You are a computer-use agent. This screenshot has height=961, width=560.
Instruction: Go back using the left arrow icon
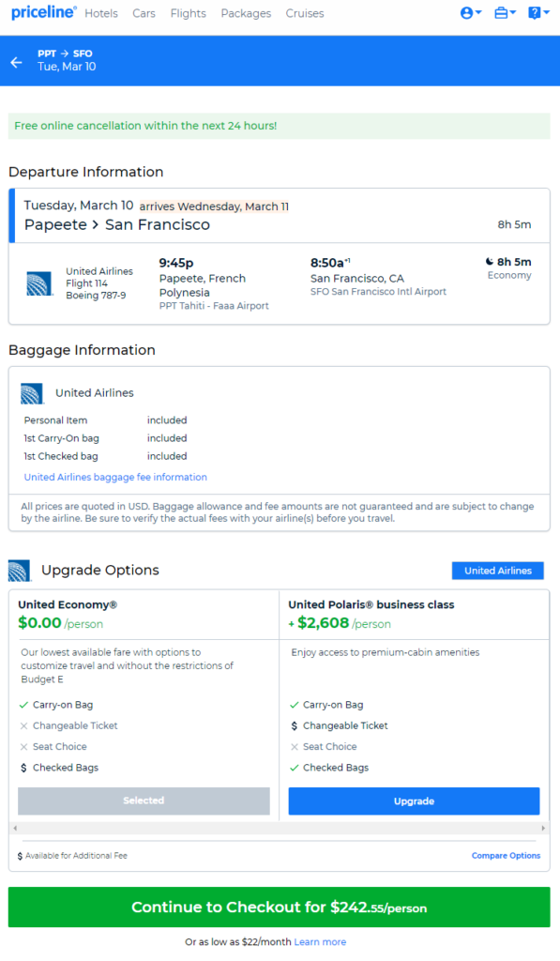(17, 62)
